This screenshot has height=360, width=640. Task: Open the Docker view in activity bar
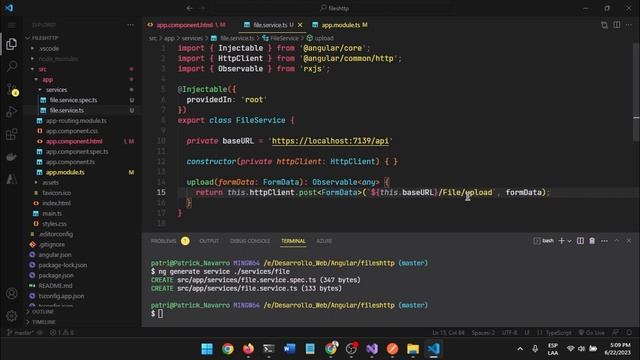11,157
